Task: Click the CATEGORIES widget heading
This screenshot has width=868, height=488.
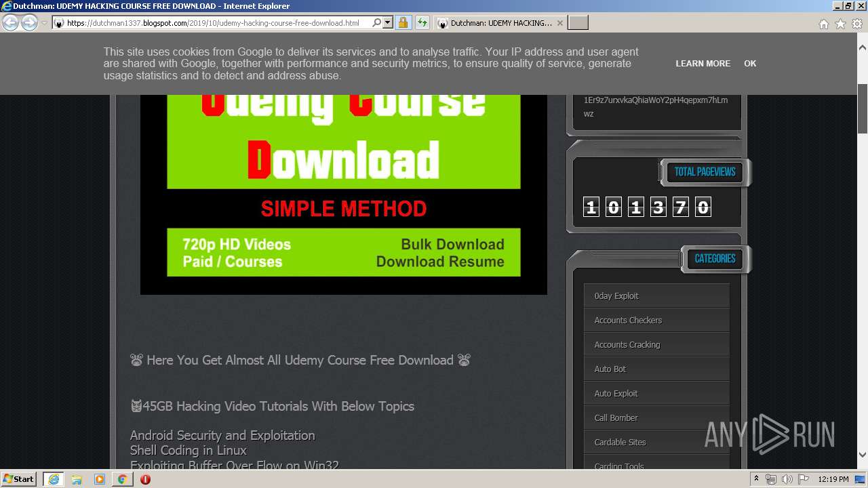Action: tap(715, 258)
